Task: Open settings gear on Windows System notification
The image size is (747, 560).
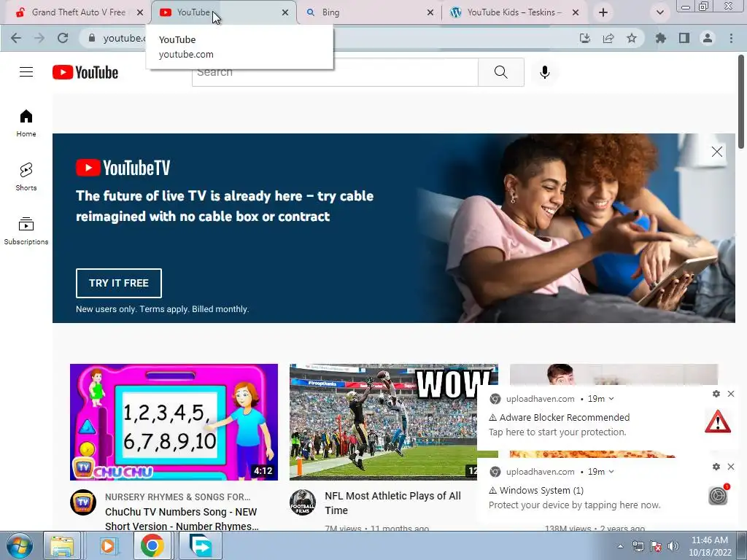Action: coord(716,467)
